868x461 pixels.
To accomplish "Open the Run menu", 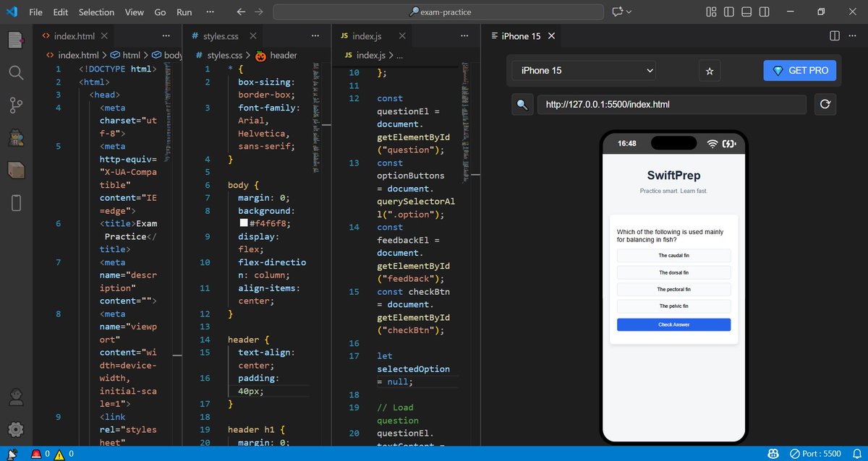I will (x=184, y=12).
